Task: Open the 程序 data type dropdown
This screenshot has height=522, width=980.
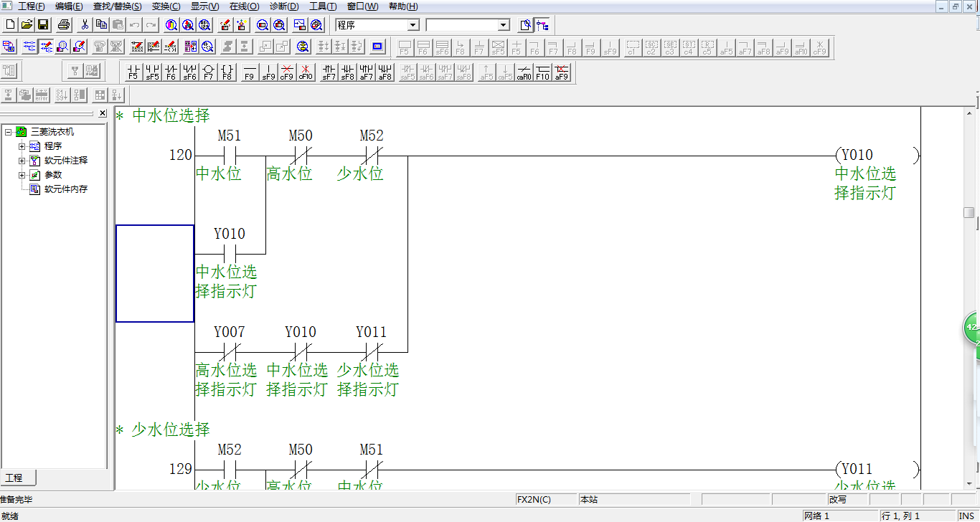Action: click(x=413, y=25)
